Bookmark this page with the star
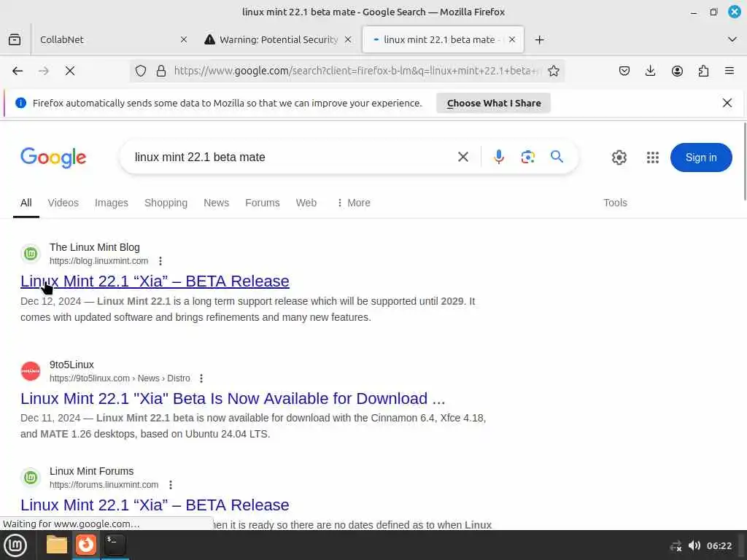This screenshot has width=747, height=560. [553, 71]
